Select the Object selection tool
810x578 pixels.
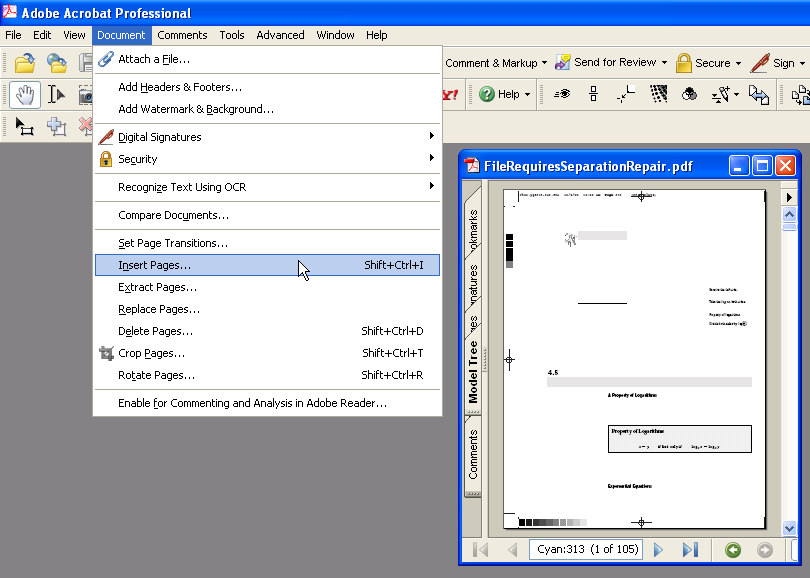pos(24,127)
